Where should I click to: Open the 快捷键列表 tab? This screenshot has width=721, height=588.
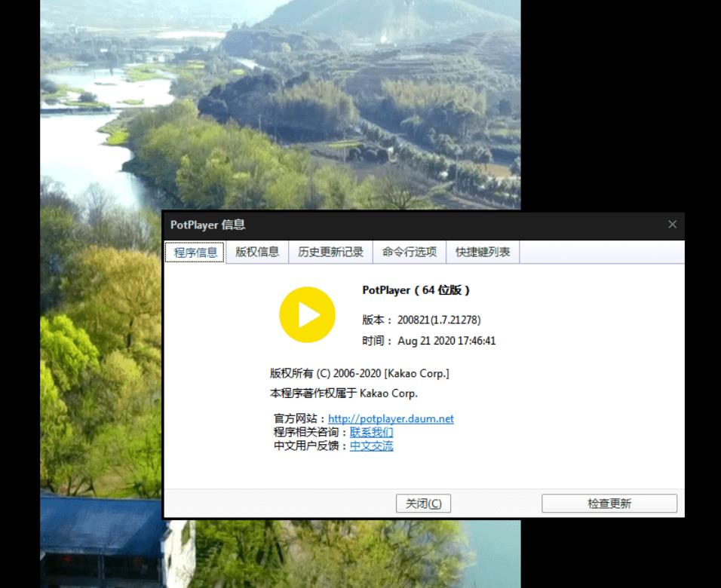click(x=483, y=253)
